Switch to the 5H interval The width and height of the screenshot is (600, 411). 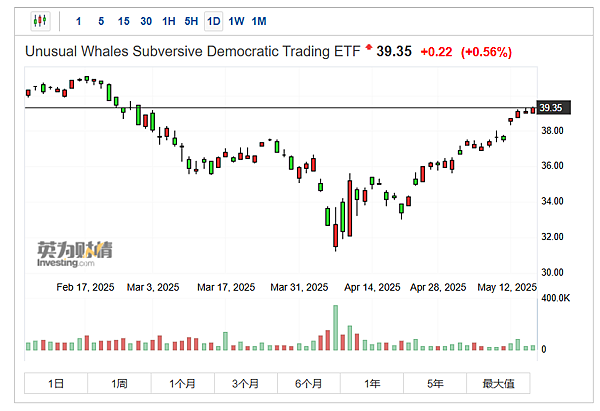click(x=191, y=21)
